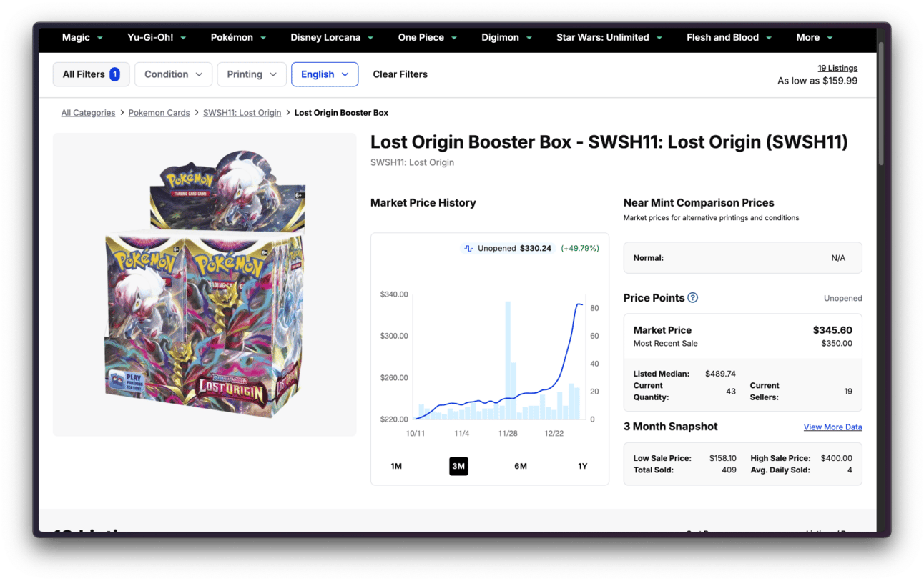
Task: Open the Yu-Gi-Oh! category menu
Action: (157, 38)
